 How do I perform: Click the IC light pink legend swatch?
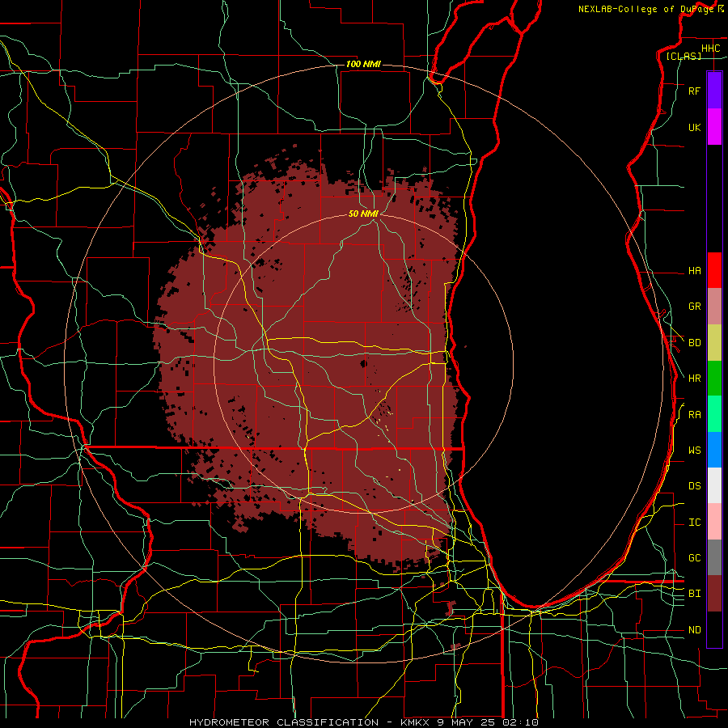click(x=714, y=522)
